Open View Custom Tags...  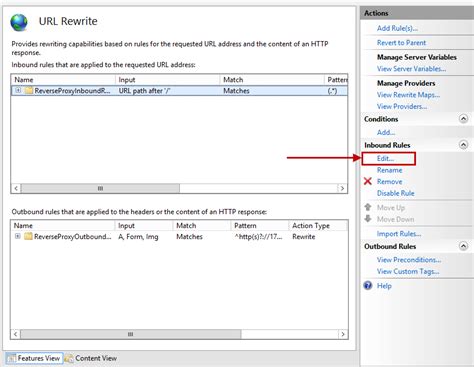(408, 271)
